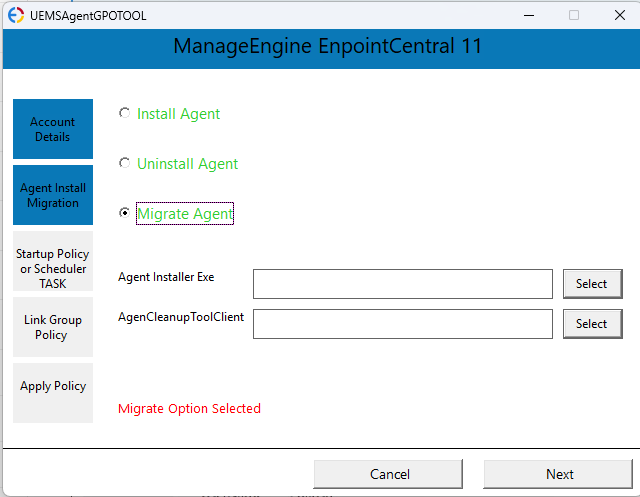Viewport: 640px width, 497px height.
Task: Choose the Migrate Agent radio option
Action: 124,213
